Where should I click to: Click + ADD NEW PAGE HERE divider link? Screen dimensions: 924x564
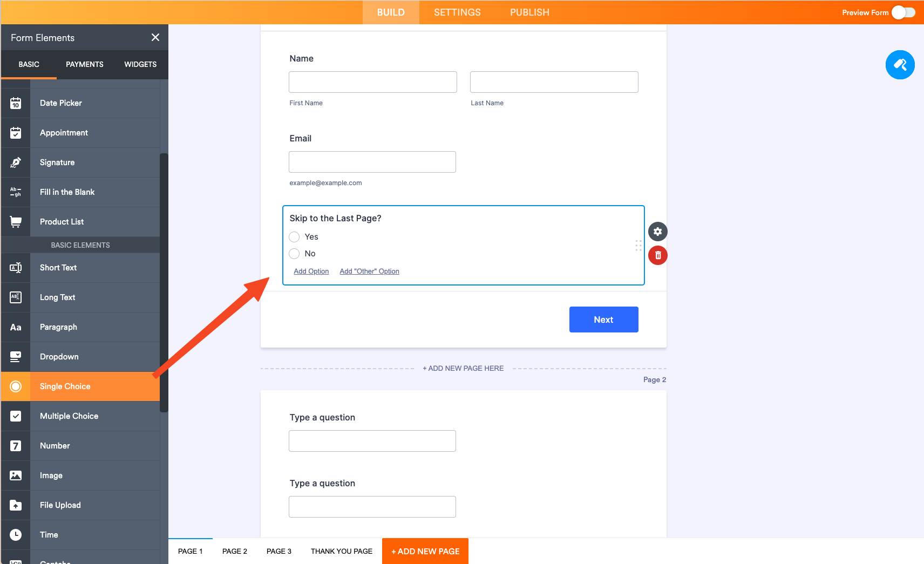pos(463,368)
